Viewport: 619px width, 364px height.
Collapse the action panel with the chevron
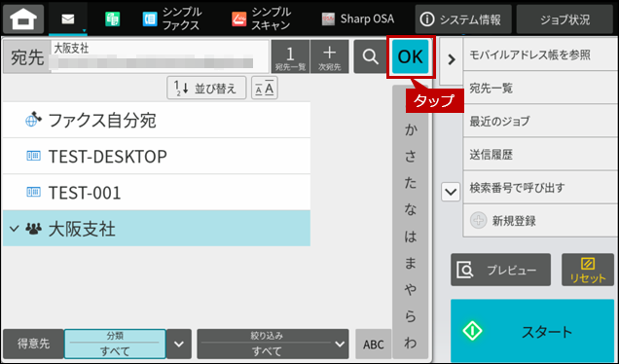coord(452,59)
